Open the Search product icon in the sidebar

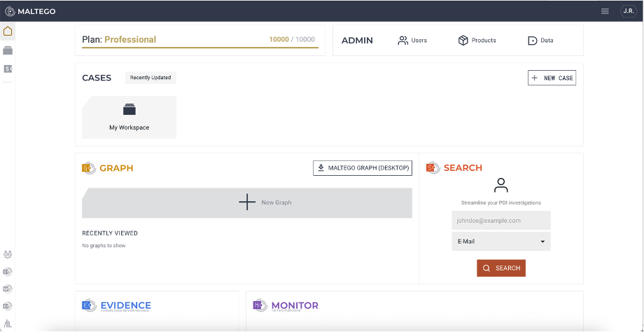tap(8, 69)
